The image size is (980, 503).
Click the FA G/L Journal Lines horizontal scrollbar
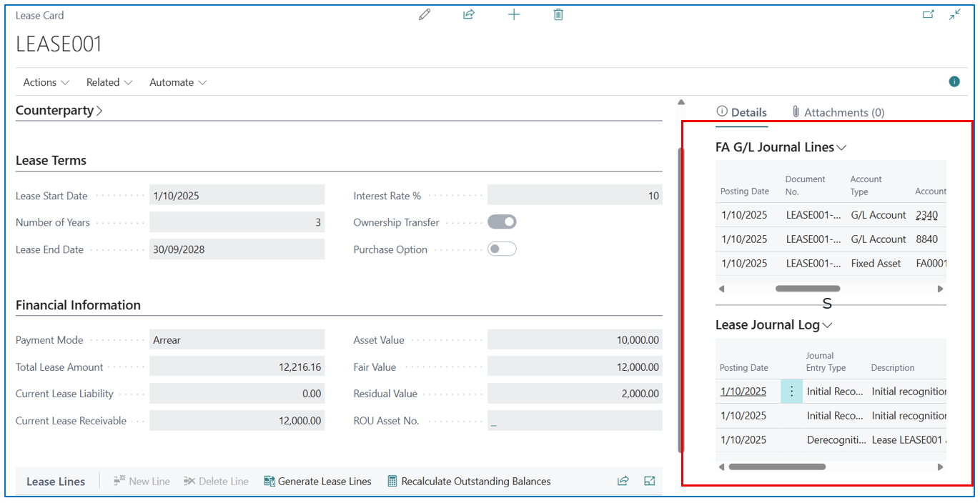coord(808,289)
